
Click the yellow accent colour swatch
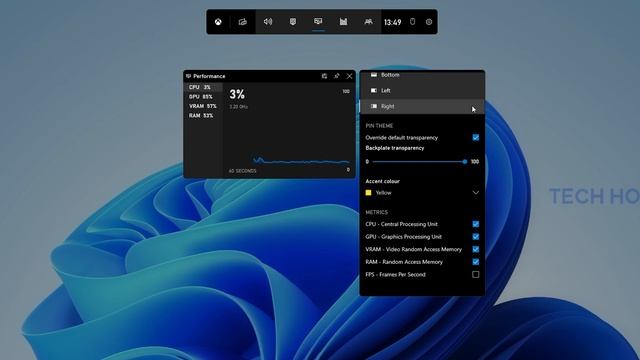pyautogui.click(x=369, y=193)
